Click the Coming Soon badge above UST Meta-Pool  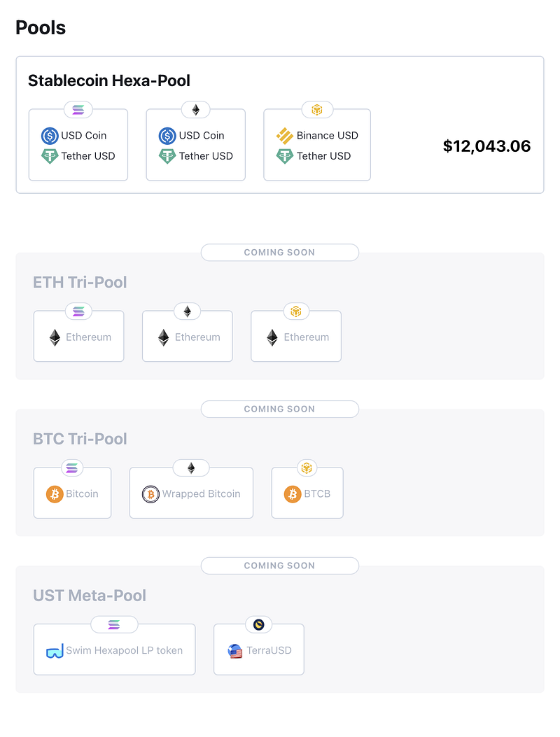(x=279, y=566)
